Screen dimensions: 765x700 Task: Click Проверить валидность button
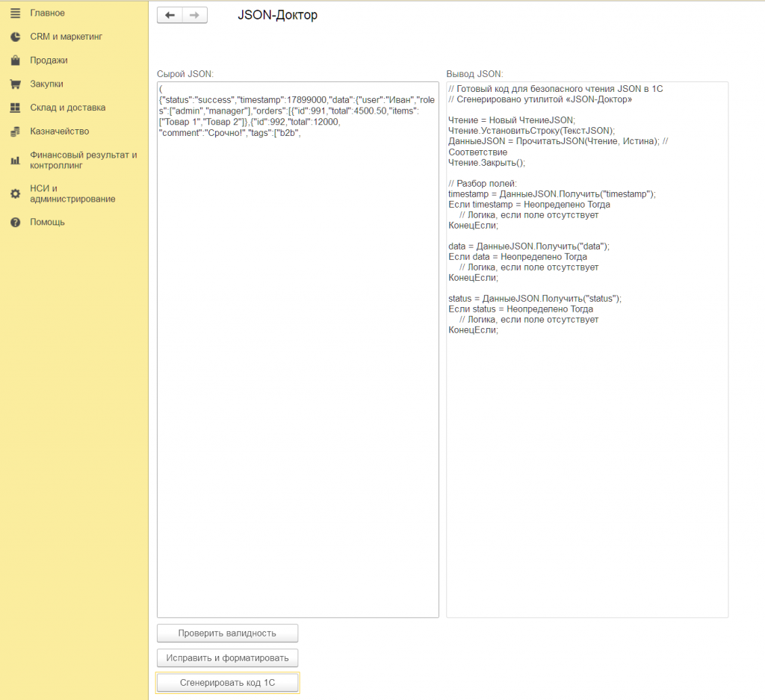point(227,634)
